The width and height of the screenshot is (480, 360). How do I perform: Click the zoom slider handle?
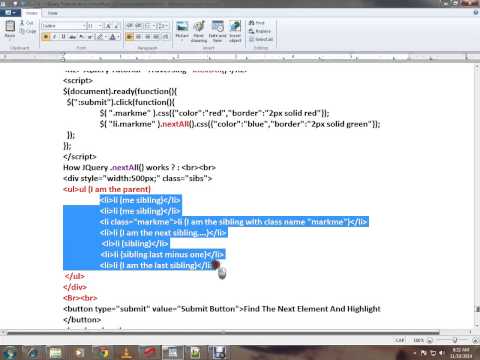(454, 340)
